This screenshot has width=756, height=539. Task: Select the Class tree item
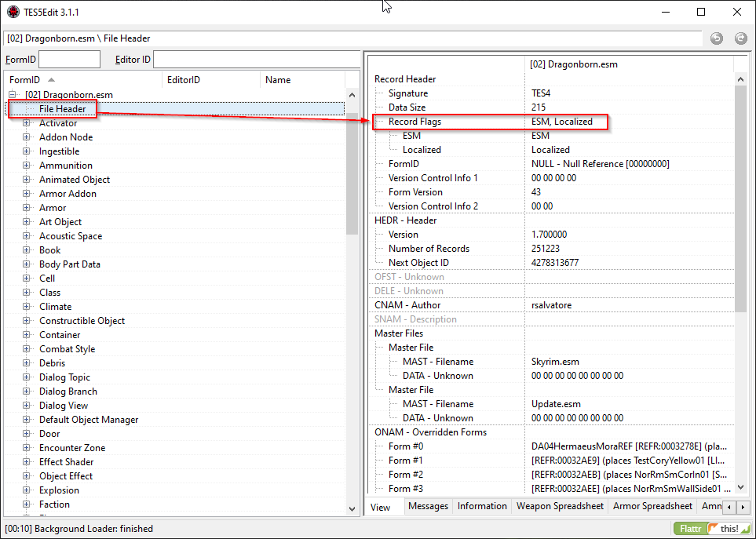click(x=49, y=293)
